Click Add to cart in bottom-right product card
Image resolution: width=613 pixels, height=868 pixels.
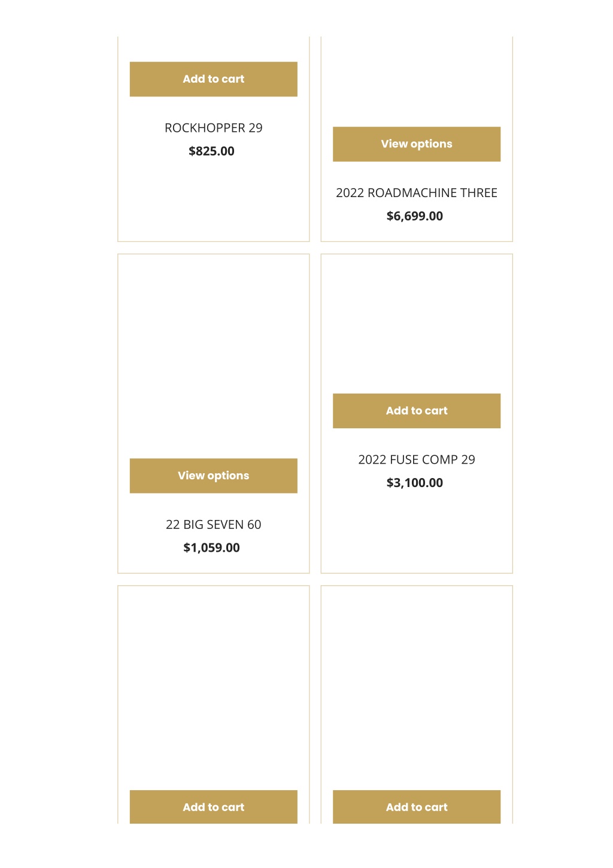pos(417,807)
